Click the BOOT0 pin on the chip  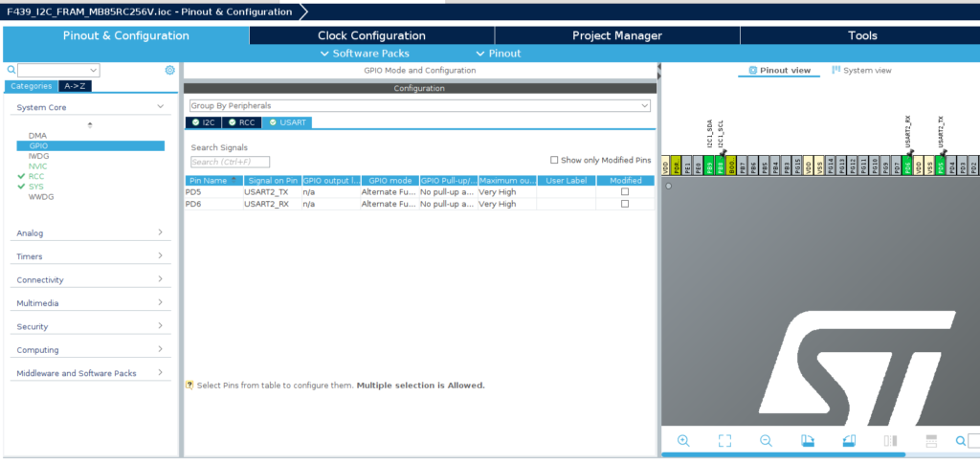(x=731, y=165)
